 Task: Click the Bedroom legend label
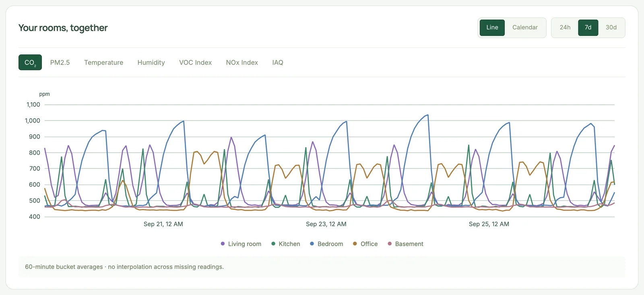pos(330,244)
